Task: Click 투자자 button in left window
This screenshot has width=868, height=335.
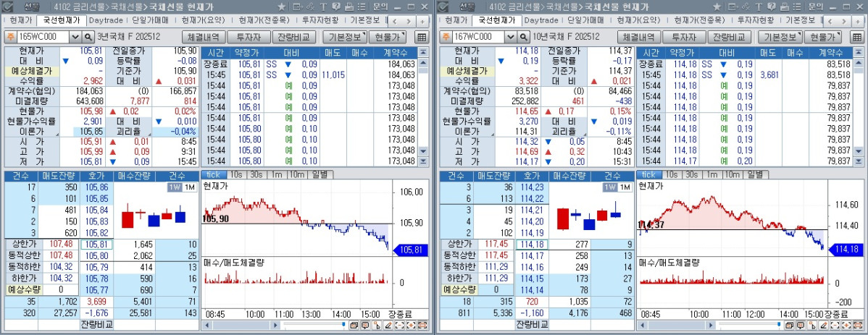Action: point(249,37)
